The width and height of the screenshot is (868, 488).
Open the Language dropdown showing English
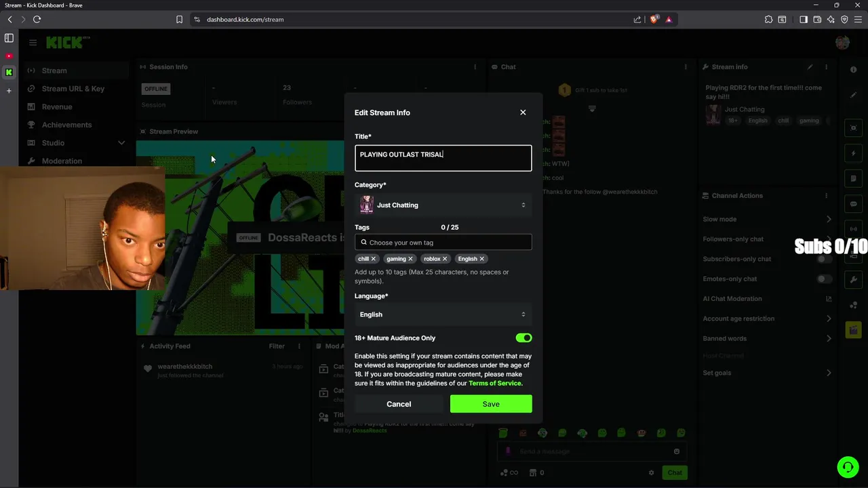pos(443,314)
